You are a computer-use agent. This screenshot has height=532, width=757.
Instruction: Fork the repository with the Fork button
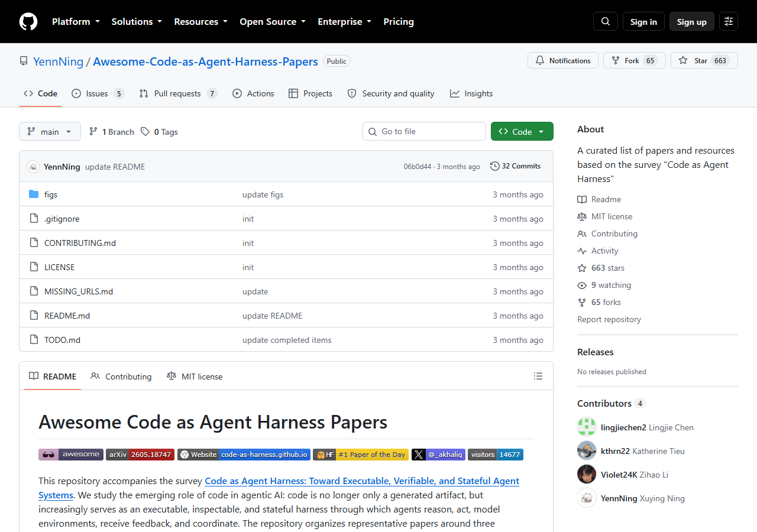635,60
